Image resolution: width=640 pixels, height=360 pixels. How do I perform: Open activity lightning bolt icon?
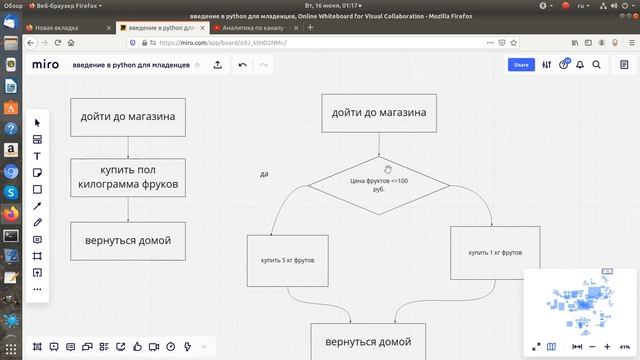187,347
